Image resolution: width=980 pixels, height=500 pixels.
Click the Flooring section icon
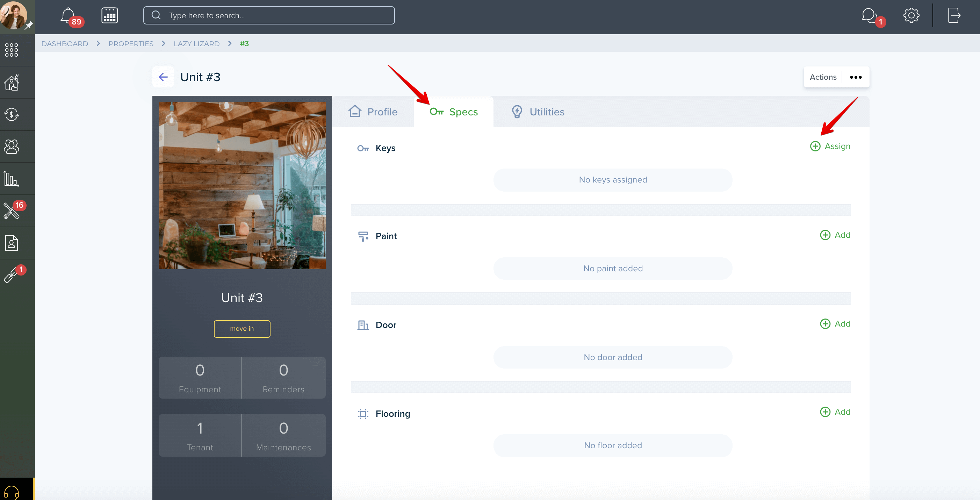click(363, 414)
